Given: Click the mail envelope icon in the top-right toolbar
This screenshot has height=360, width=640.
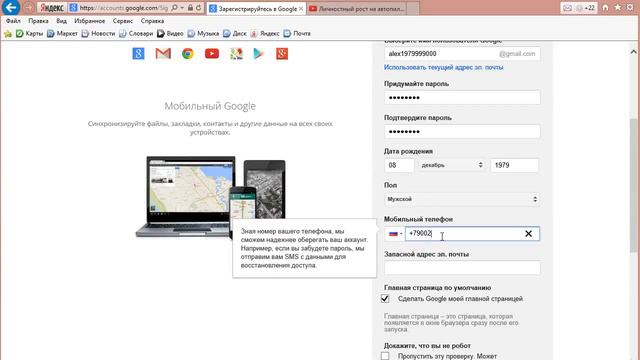Looking at the screenshot, I should (x=567, y=8).
